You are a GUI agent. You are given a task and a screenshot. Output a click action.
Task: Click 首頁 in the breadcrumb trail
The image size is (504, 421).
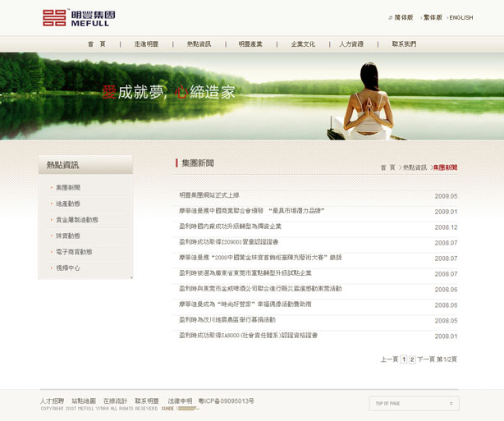pyautogui.click(x=387, y=167)
